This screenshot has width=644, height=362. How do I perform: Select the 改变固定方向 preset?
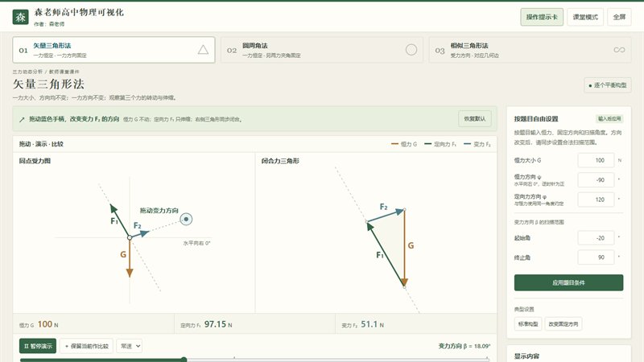point(563,324)
